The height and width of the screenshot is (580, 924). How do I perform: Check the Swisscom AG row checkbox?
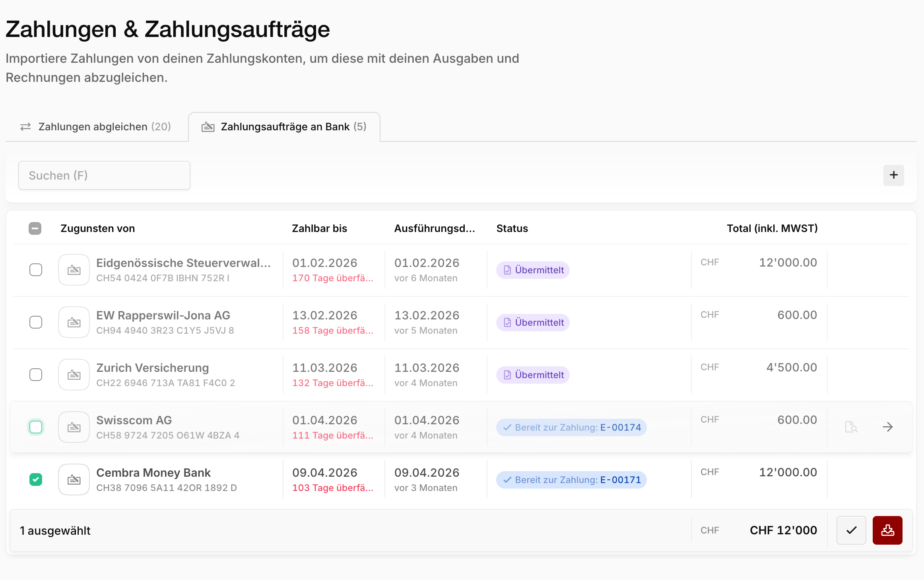click(36, 427)
